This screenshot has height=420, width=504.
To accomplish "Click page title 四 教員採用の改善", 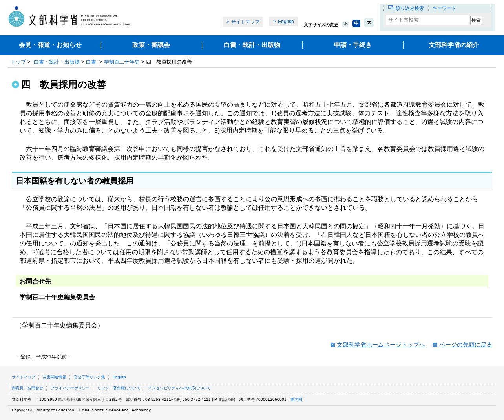I will point(64,85).
